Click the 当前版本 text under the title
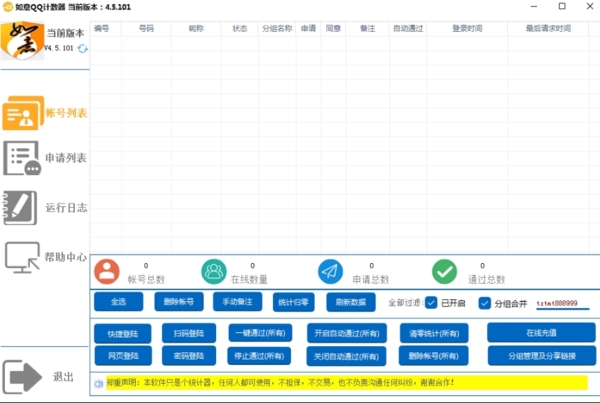 pos(65,33)
